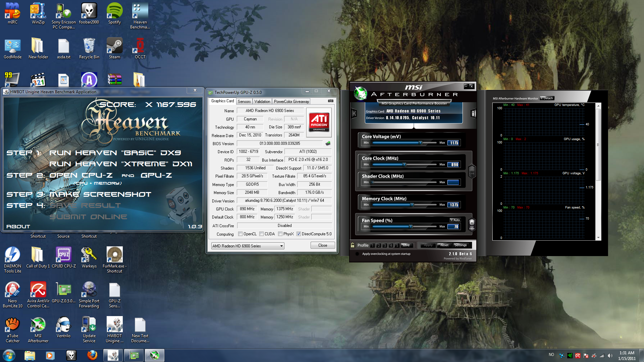Click the Razer tray icon

tap(570, 356)
